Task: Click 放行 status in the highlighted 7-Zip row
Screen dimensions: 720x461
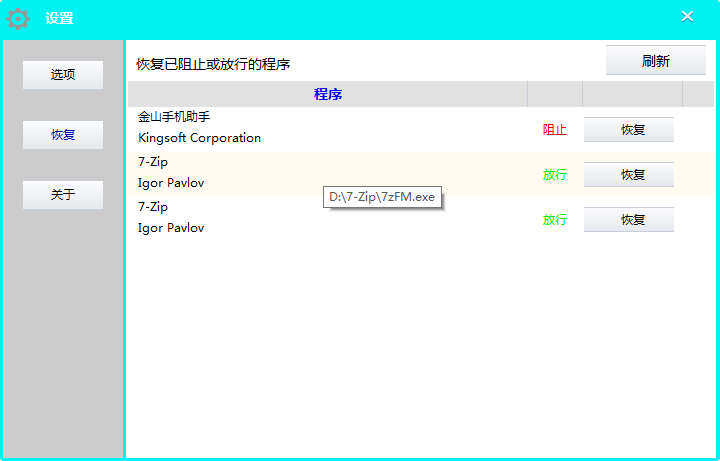Action: tap(555, 175)
